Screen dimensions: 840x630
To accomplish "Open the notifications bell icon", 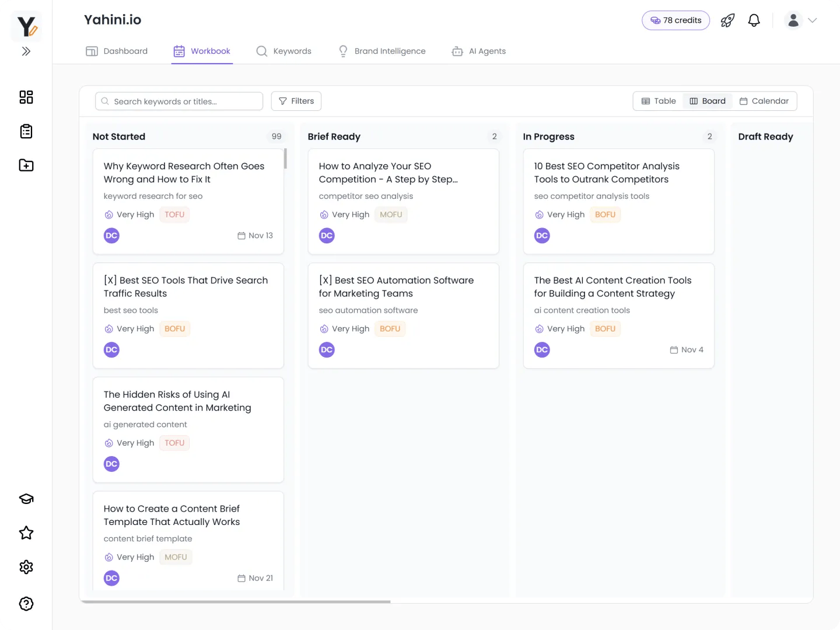I will click(754, 20).
